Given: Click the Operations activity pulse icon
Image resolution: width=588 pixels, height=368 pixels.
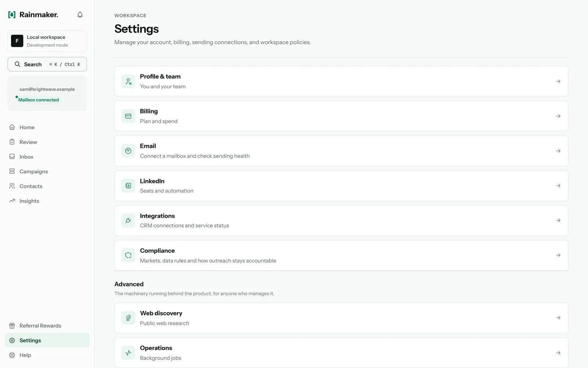Looking at the screenshot, I should point(128,353).
